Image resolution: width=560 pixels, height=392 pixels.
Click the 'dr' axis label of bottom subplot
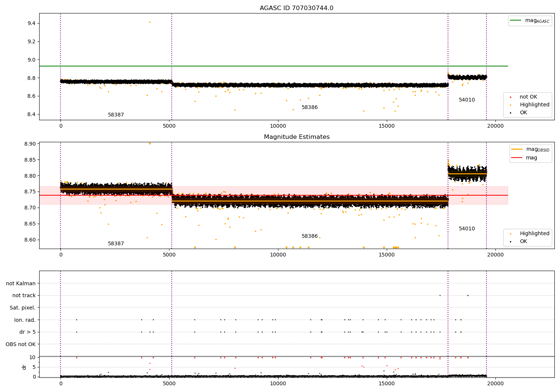point(24,367)
